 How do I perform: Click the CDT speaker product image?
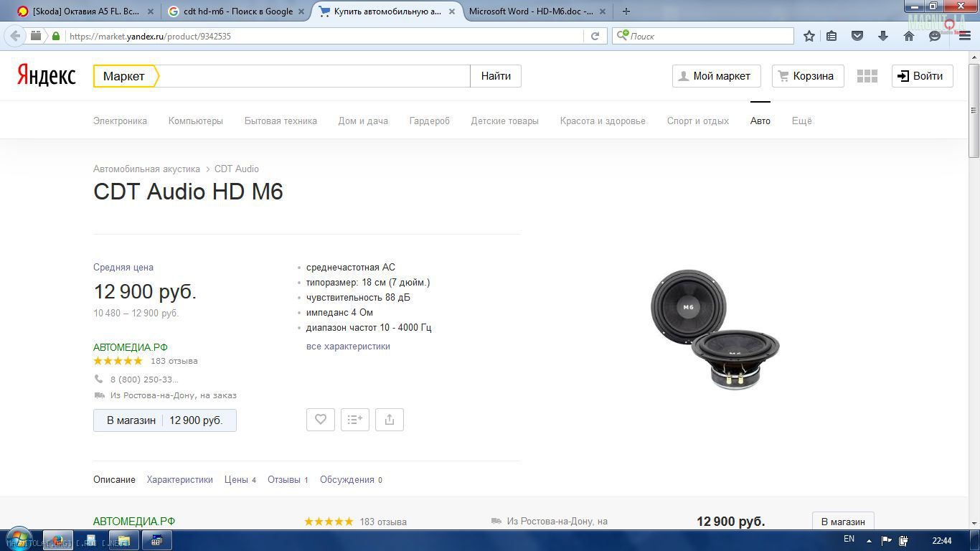pyautogui.click(x=715, y=330)
